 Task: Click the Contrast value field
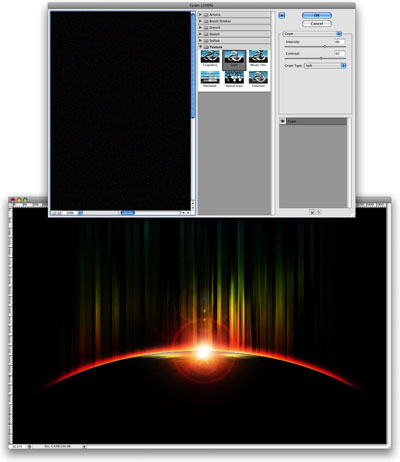click(x=339, y=53)
